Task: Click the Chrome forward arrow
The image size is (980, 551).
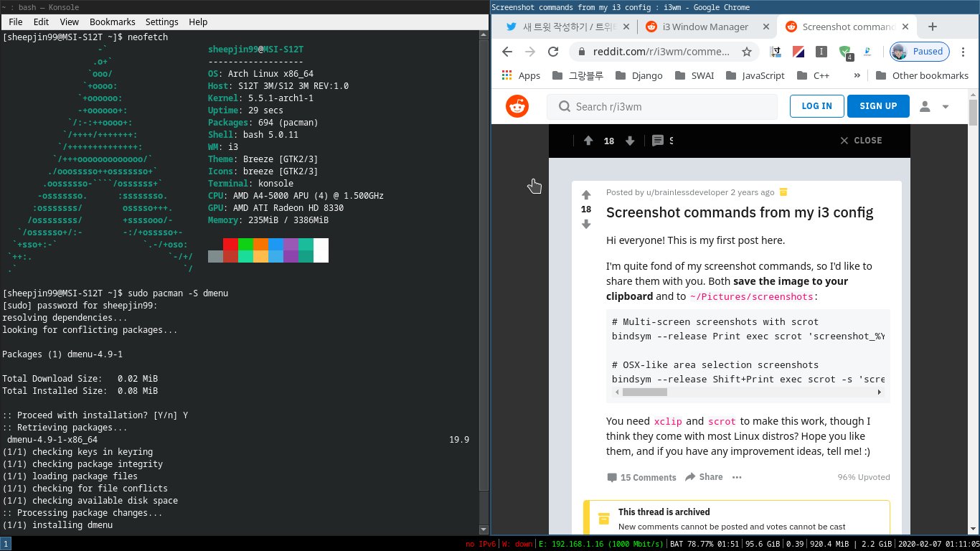Action: [530, 52]
